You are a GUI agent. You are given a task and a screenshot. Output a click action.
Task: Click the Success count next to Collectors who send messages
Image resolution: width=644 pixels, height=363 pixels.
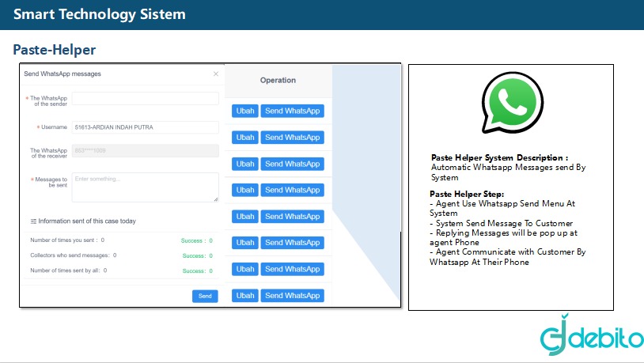[198, 255]
